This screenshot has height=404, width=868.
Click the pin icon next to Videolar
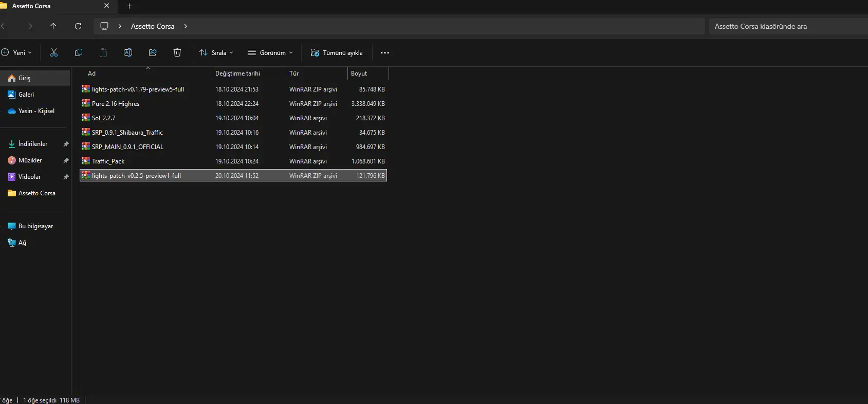66,177
